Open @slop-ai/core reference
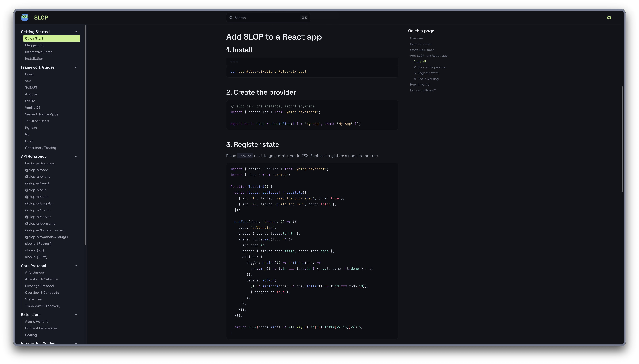This screenshot has height=364, width=639. [x=36, y=170]
